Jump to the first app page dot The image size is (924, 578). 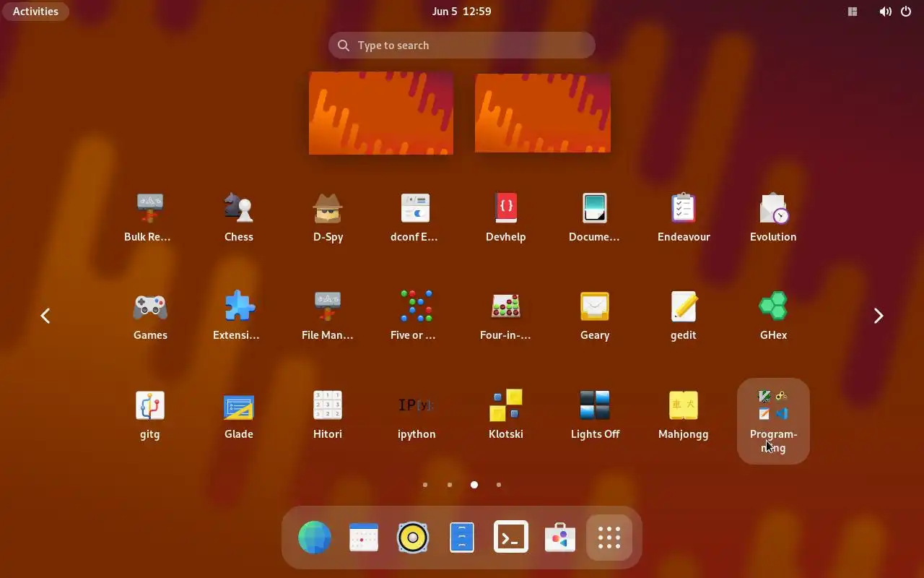[425, 485]
